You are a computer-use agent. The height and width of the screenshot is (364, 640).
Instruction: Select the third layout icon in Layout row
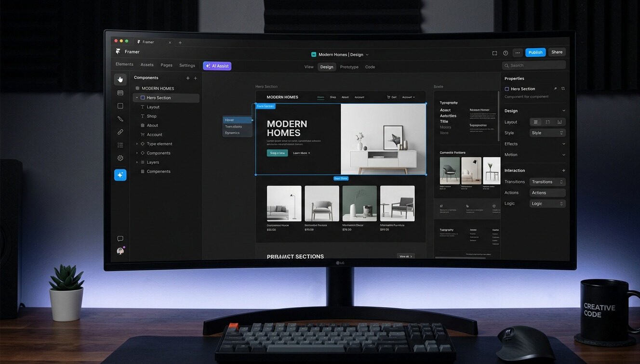click(x=560, y=122)
